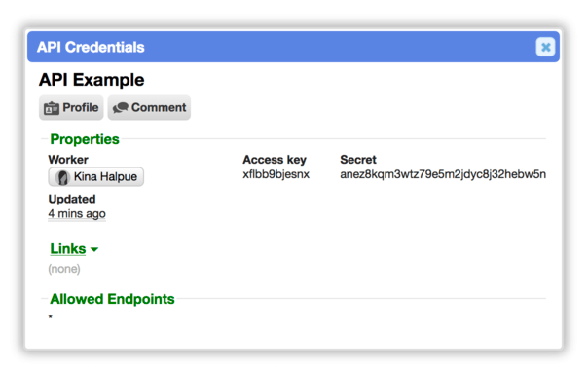
Task: Click Kina Halpue's avatar icon
Action: tap(62, 177)
